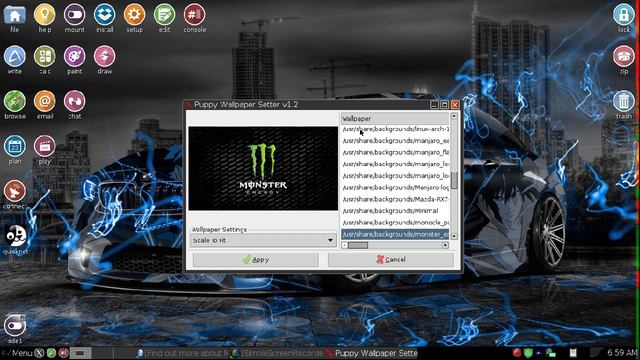Select the manjaro_fla wallpaper row

(395, 152)
